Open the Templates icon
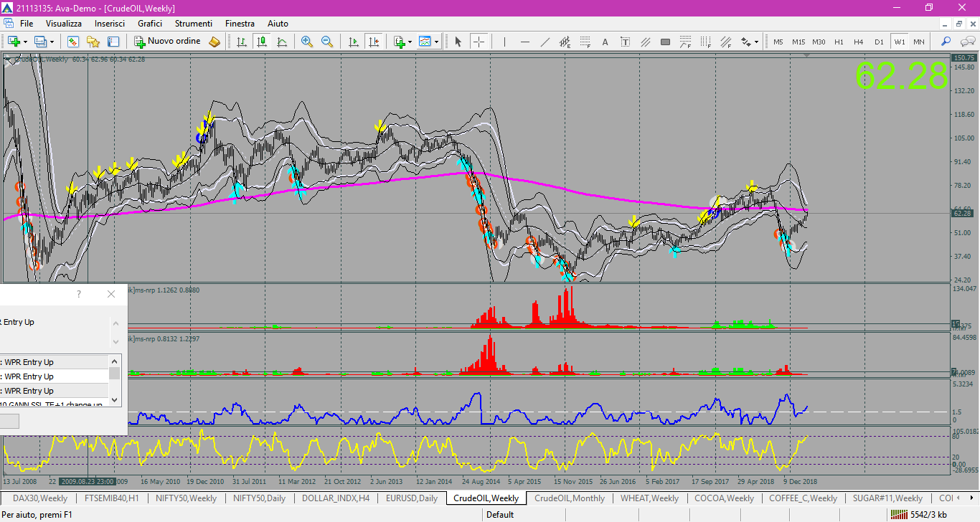This screenshot has width=980, height=522. click(x=425, y=42)
